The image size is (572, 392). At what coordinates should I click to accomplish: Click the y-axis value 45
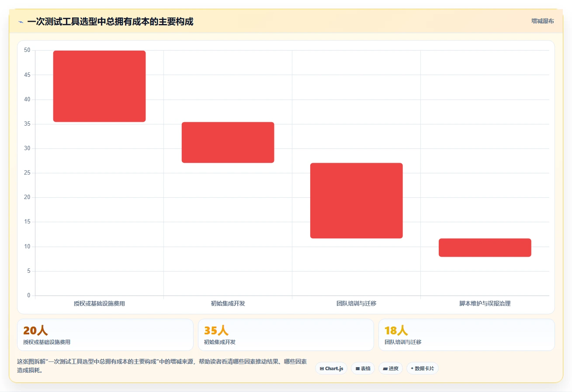click(x=27, y=75)
